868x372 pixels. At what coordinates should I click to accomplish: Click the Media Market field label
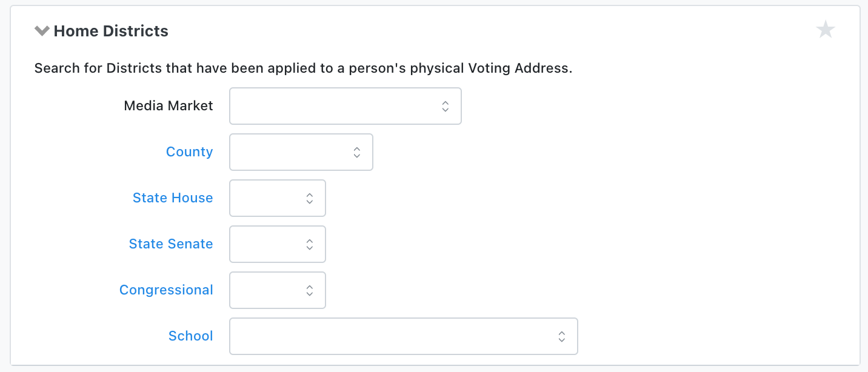[x=168, y=106]
